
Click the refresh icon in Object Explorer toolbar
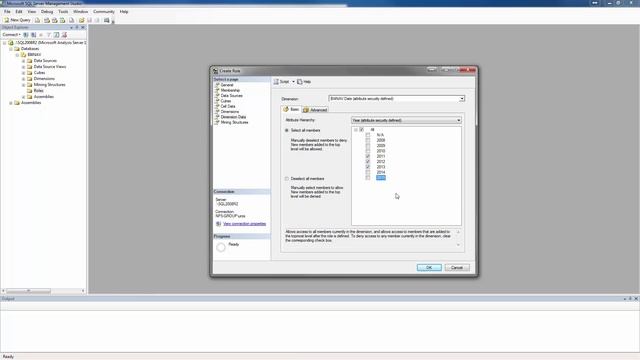(57, 35)
